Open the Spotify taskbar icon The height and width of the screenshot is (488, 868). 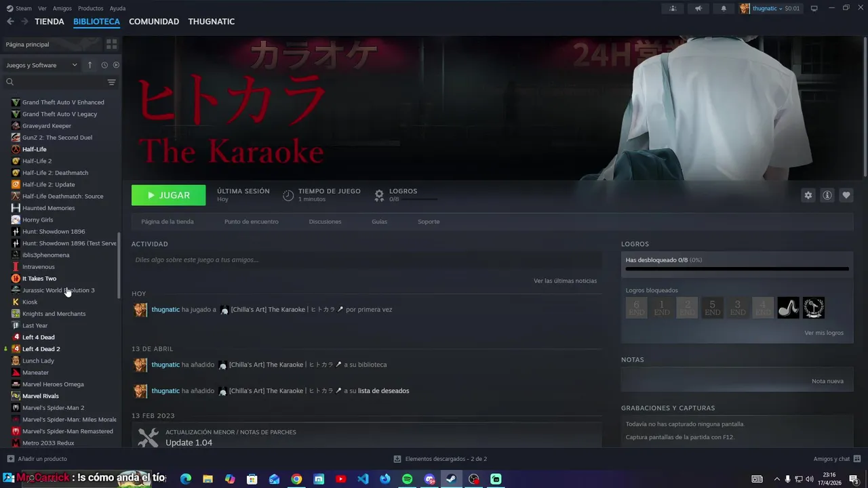point(407,479)
